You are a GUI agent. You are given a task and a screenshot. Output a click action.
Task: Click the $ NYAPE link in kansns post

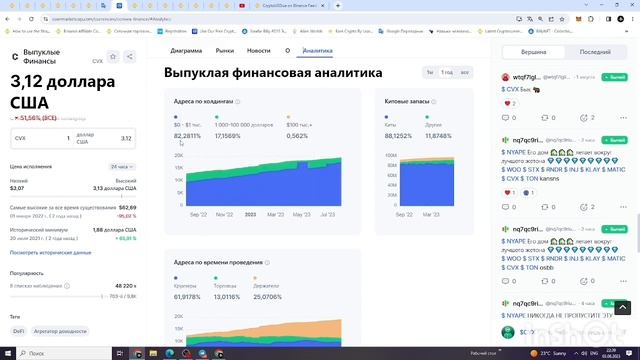point(513,152)
